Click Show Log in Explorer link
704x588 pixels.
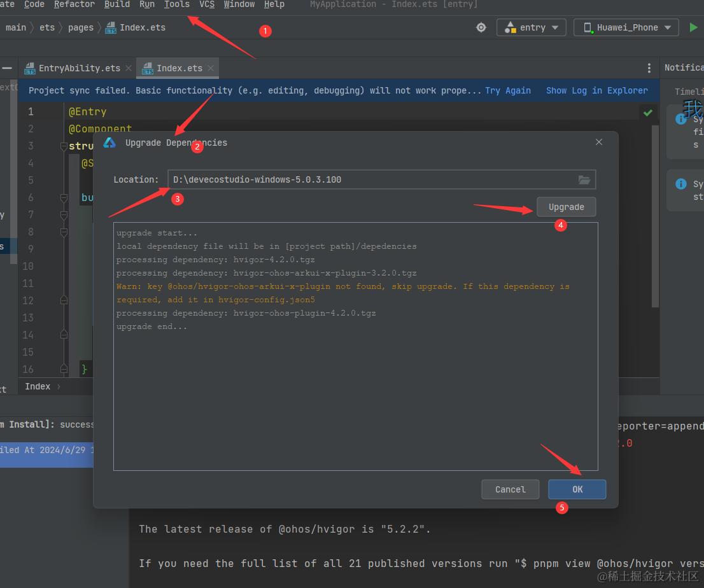596,90
